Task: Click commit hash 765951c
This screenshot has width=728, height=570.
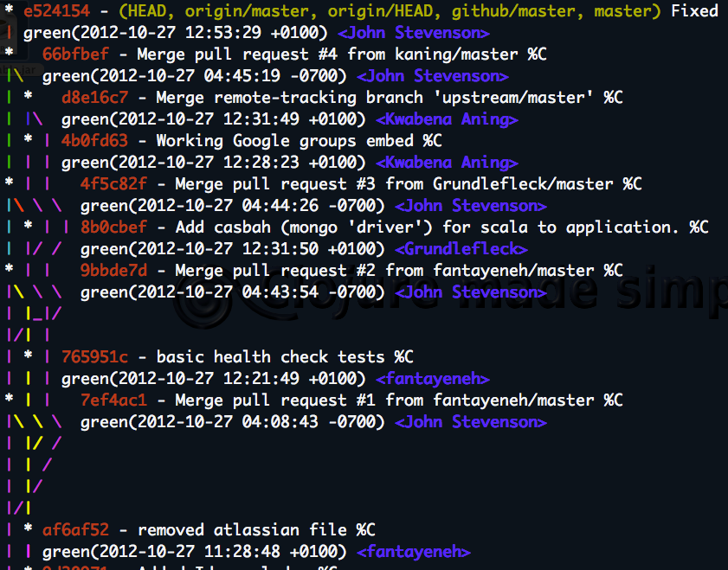Action: pyautogui.click(x=94, y=356)
